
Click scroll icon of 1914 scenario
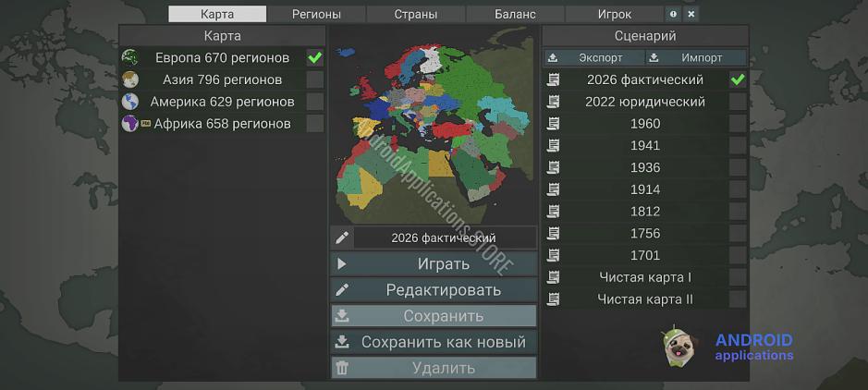point(553,189)
